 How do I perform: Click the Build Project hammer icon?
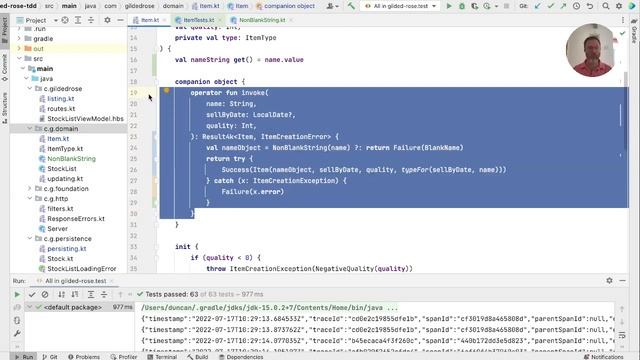click(351, 6)
